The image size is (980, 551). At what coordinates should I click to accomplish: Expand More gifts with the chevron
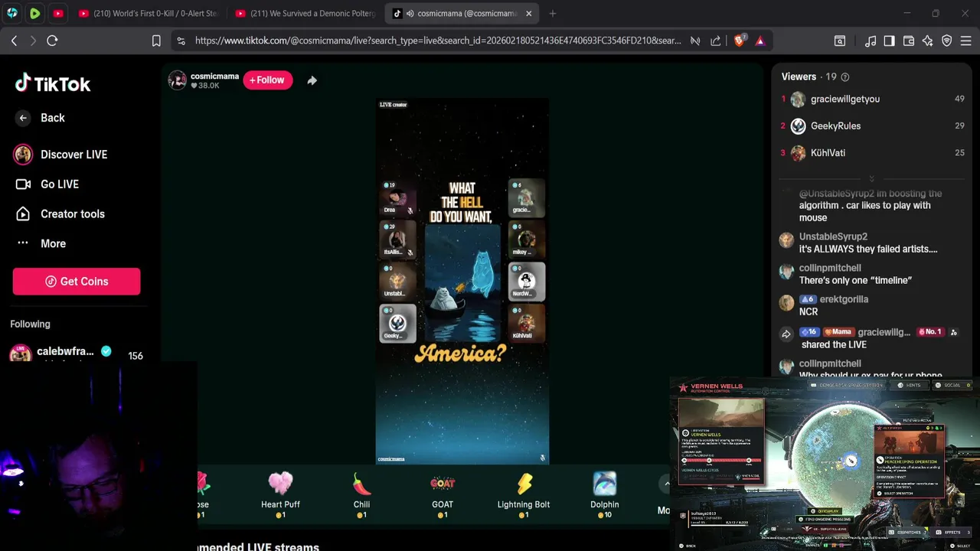click(666, 483)
